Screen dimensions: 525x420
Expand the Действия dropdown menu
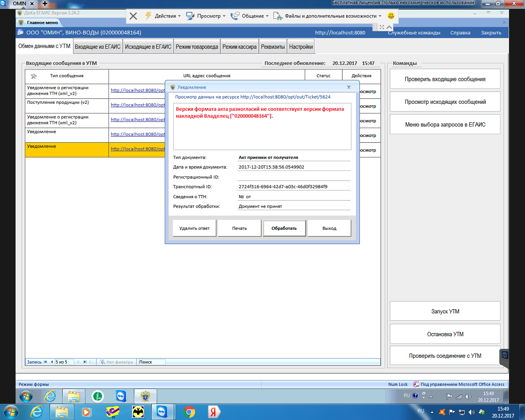point(163,16)
